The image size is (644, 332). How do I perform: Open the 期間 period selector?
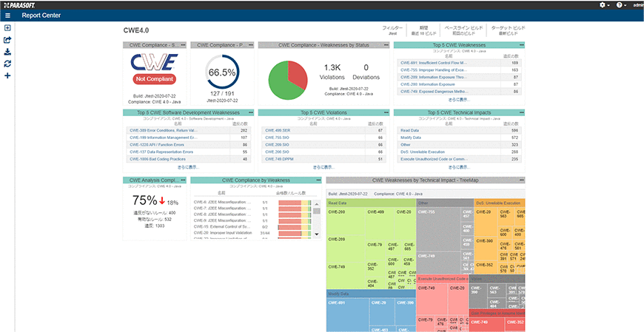[x=422, y=30]
